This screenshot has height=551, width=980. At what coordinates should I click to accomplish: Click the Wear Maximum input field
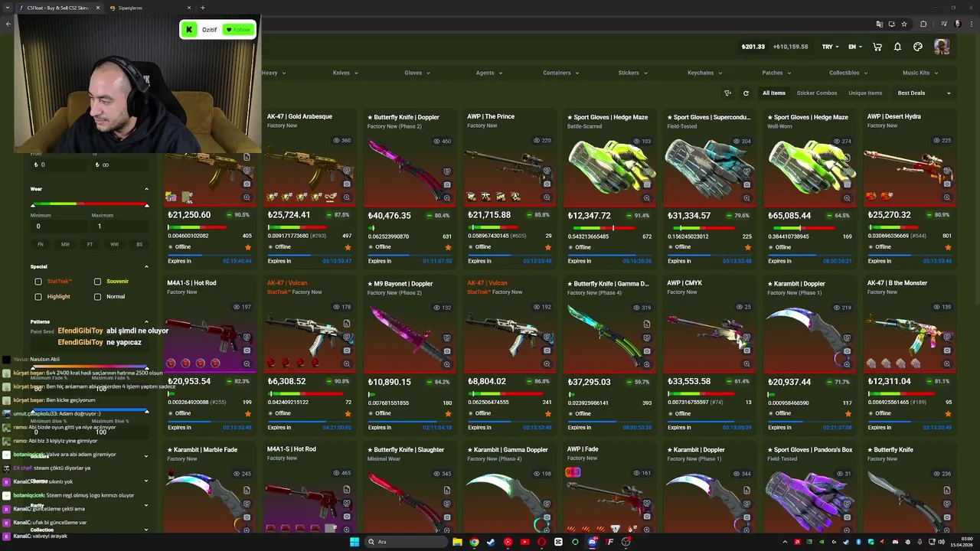pos(119,227)
